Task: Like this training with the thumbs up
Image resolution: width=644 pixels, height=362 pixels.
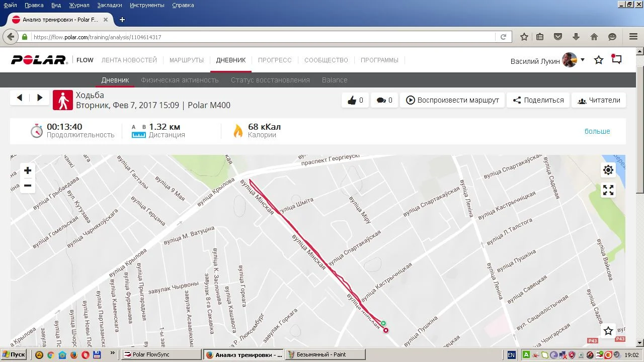Action: [x=355, y=100]
